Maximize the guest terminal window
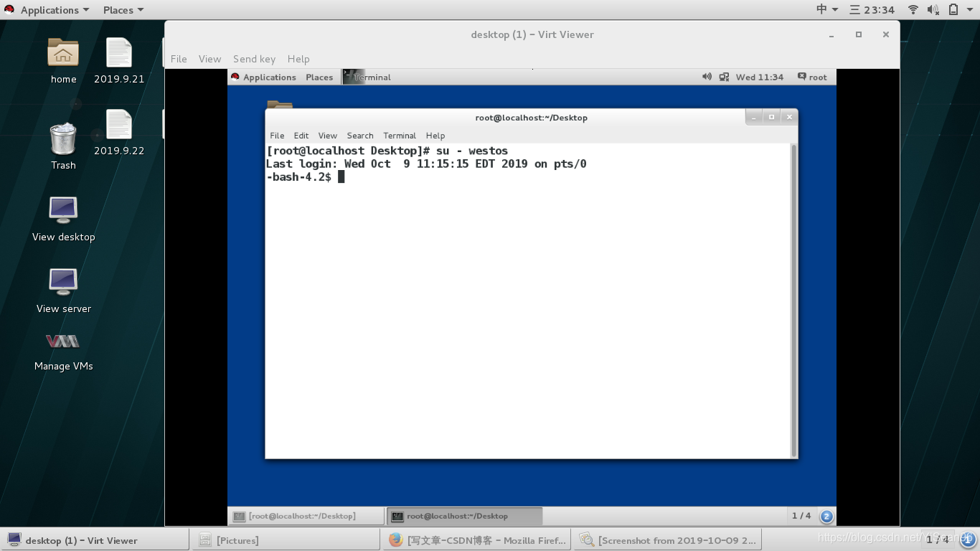The height and width of the screenshot is (551, 980). click(771, 117)
